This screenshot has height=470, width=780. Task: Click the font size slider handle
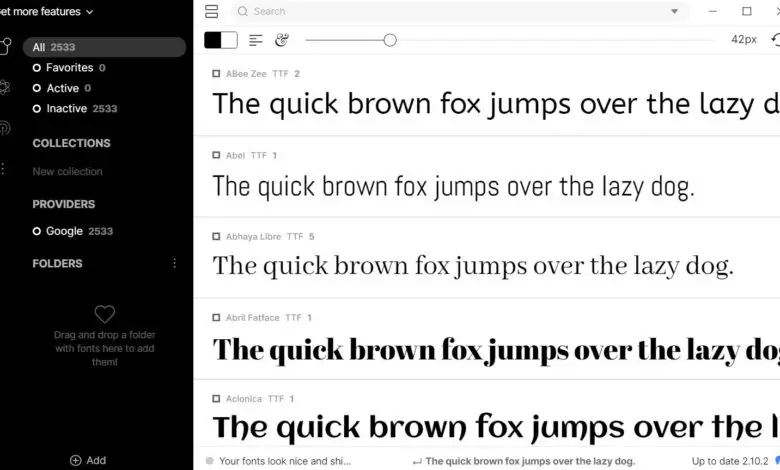point(390,40)
